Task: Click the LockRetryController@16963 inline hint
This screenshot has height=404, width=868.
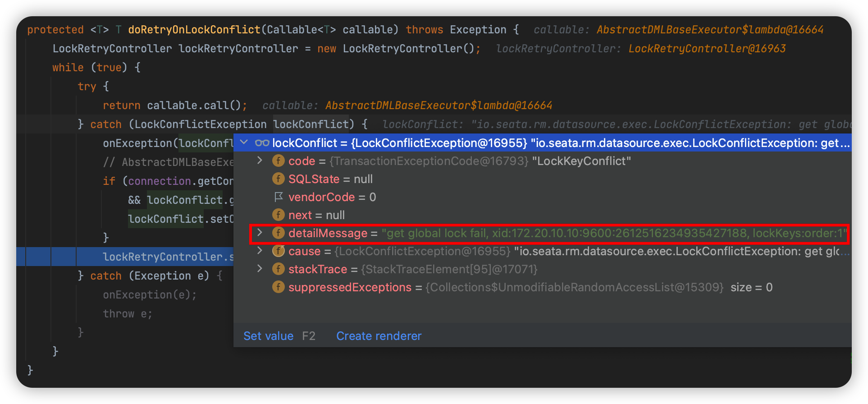Action: [707, 49]
